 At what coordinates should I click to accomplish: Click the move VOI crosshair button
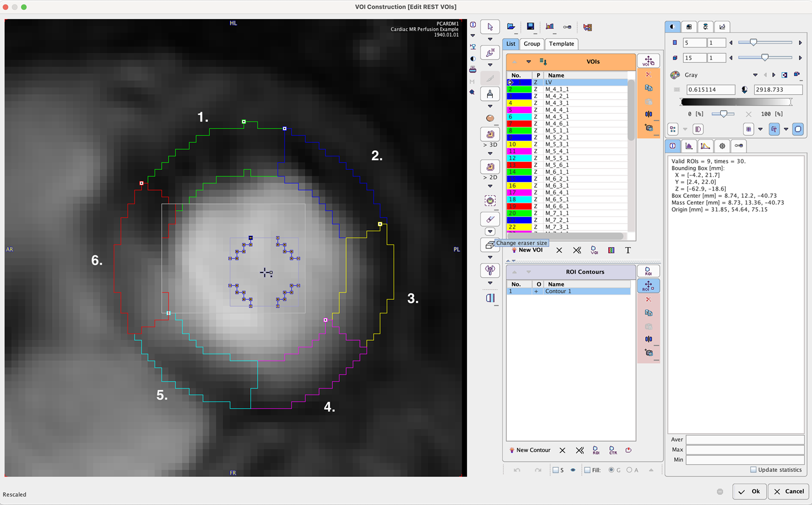(648, 61)
